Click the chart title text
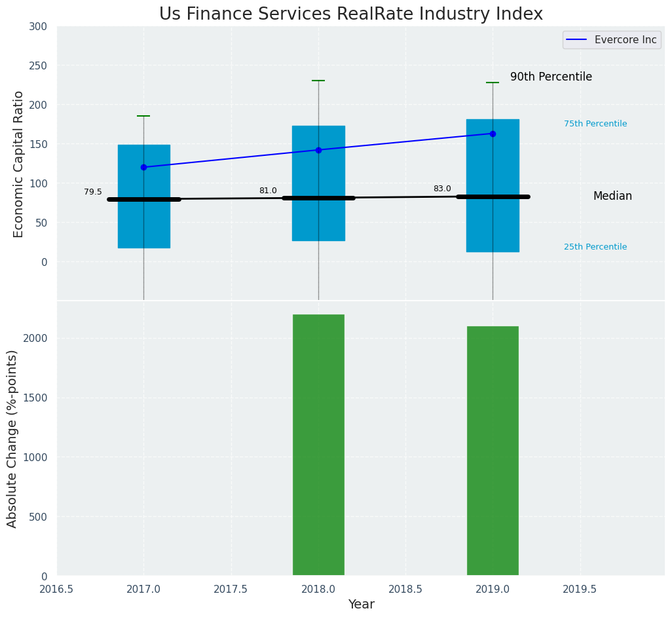This screenshot has height=617, width=672. point(351,14)
